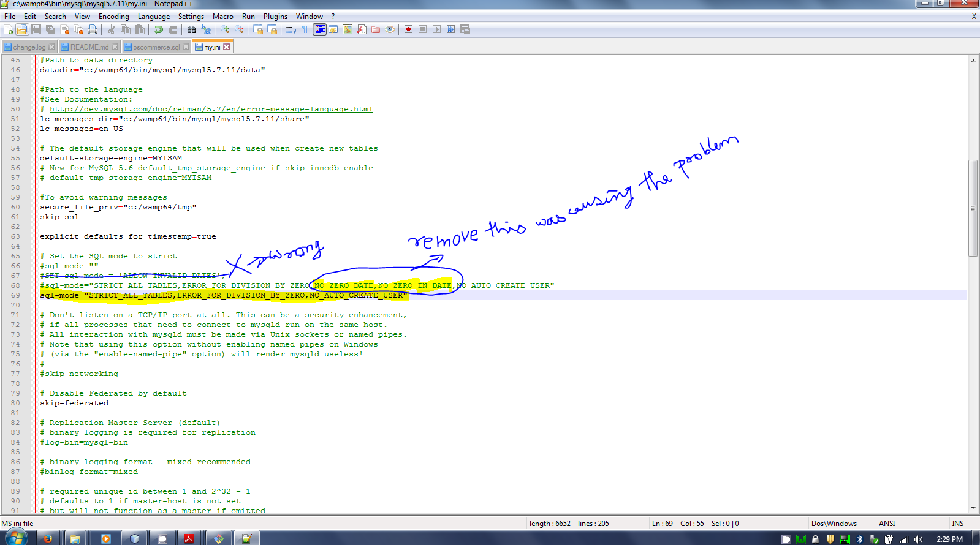Open the Replace dialog toolbar icon
The height and width of the screenshot is (545, 980).
[206, 29]
